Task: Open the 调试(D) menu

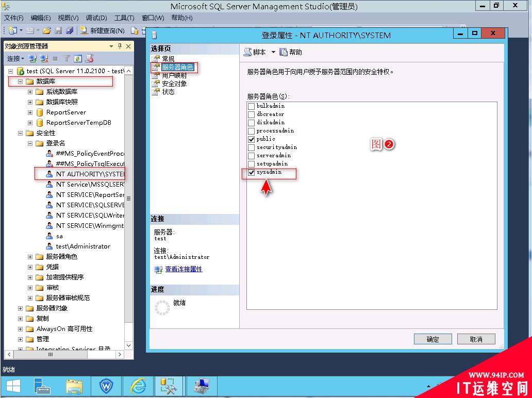Action: [96, 18]
